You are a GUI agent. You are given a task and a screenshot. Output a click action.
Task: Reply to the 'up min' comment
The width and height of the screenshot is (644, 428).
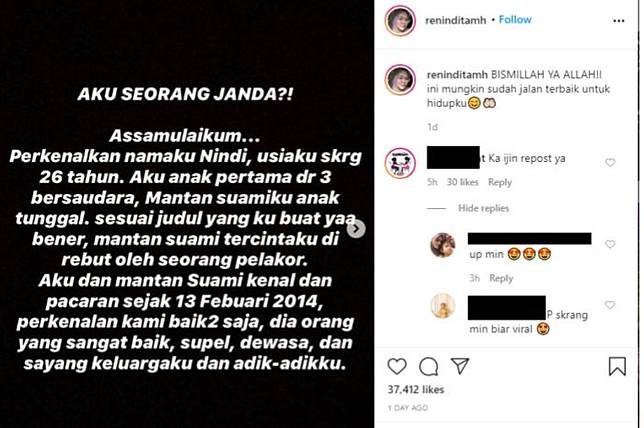pyautogui.click(x=501, y=278)
